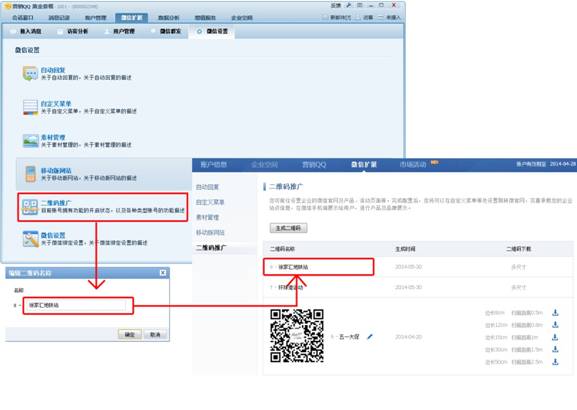This screenshot has width=577, height=410.
Task: Select the 微信扩展 tab in blue web navbar
Action: coord(364,165)
